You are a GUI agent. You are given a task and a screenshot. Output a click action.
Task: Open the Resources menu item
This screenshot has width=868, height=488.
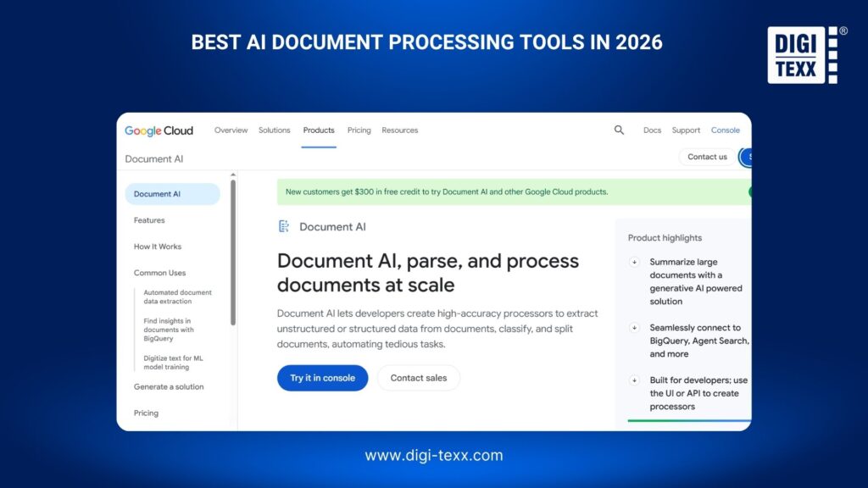[x=400, y=130]
